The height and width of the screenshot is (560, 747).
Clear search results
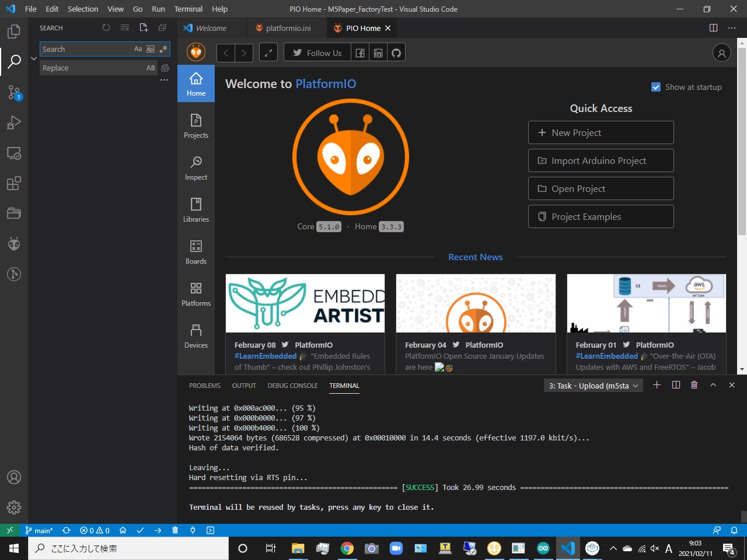click(x=124, y=28)
